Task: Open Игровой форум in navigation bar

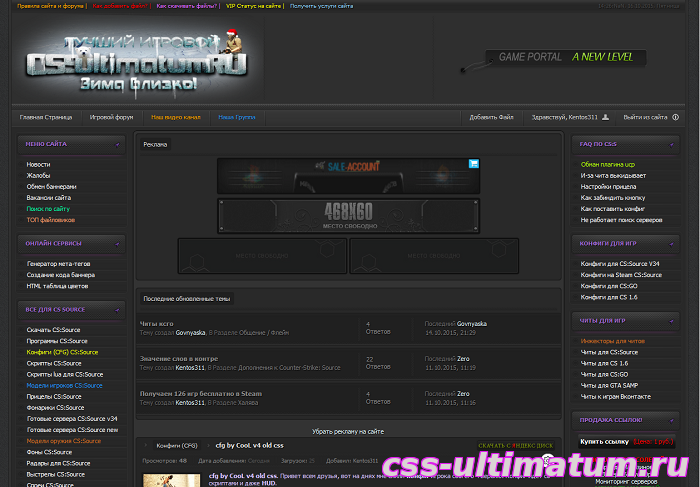Action: tap(111, 117)
